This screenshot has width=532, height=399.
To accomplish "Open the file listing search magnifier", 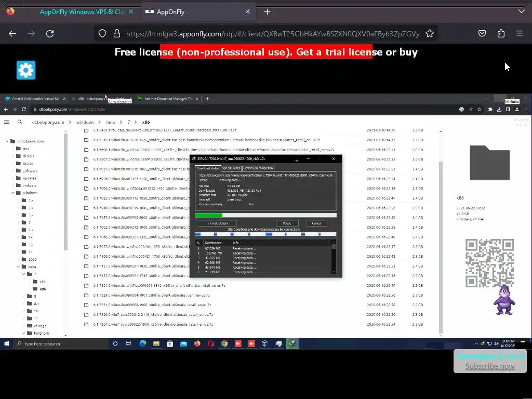I will pyautogui.click(x=20, y=122).
